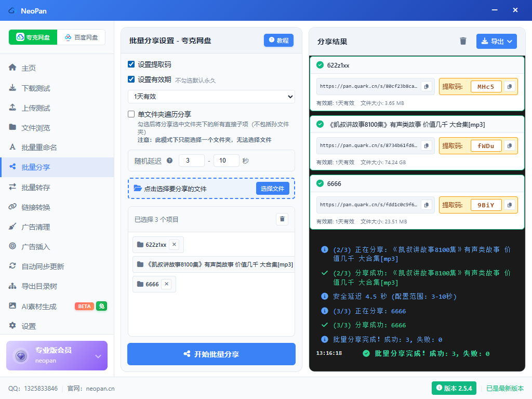
Task: Click the green 免 badge
Action: (x=101, y=306)
